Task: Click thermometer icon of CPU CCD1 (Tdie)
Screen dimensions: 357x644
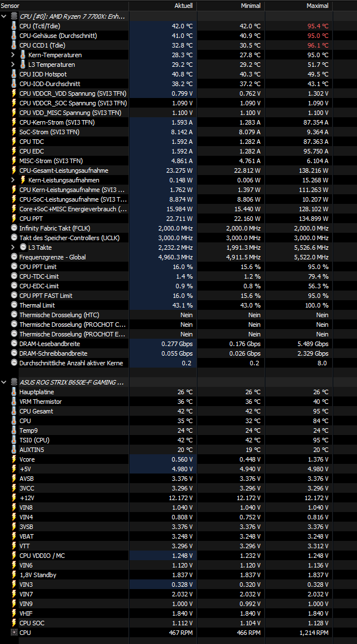Action: (x=14, y=45)
